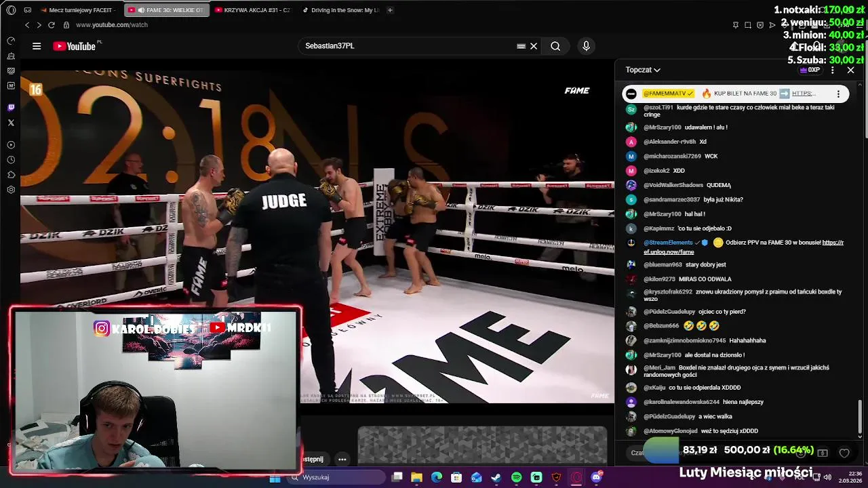Open the YouTube hamburger guide menu
The width and height of the screenshot is (868, 488).
(x=37, y=46)
